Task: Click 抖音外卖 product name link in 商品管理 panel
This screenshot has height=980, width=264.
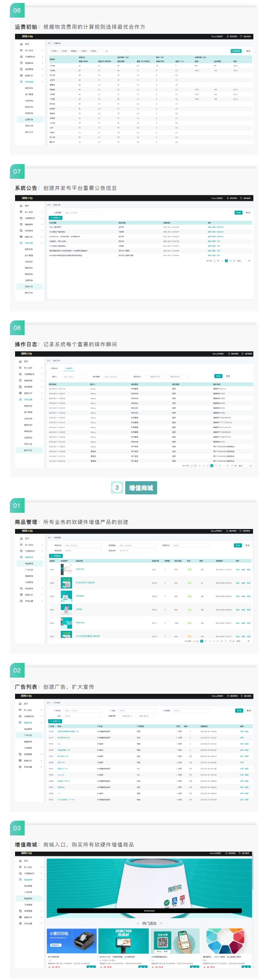Action: pos(80,569)
